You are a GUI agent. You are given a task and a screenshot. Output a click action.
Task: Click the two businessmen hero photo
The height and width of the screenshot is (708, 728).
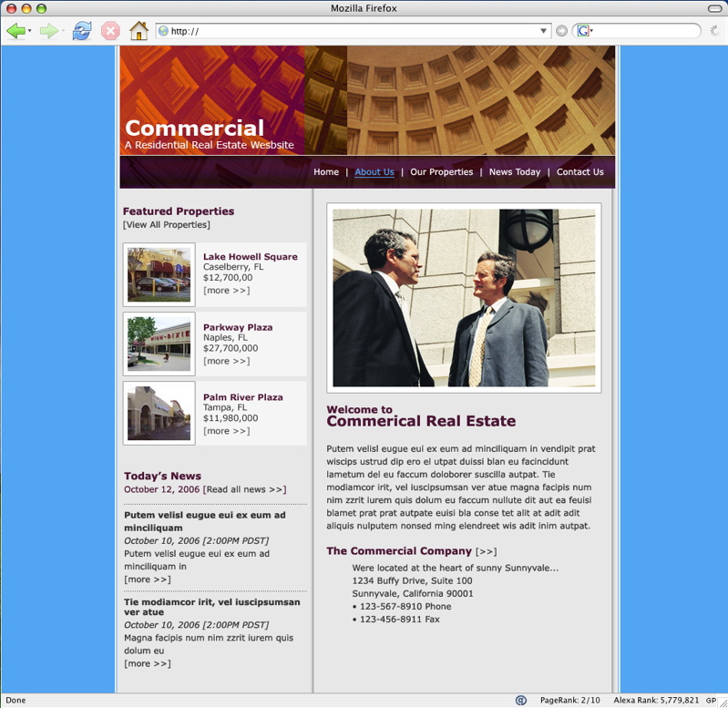pyautogui.click(x=464, y=298)
